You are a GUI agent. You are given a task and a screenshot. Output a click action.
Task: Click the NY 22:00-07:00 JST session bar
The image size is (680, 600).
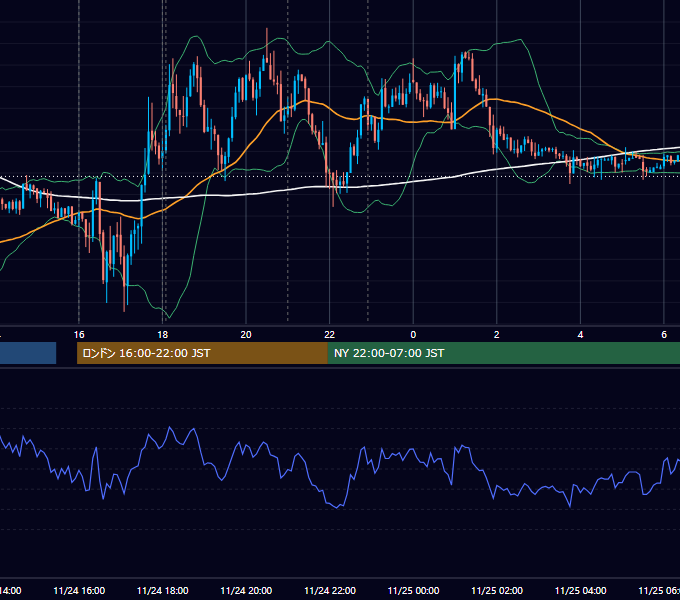pyautogui.click(x=503, y=353)
